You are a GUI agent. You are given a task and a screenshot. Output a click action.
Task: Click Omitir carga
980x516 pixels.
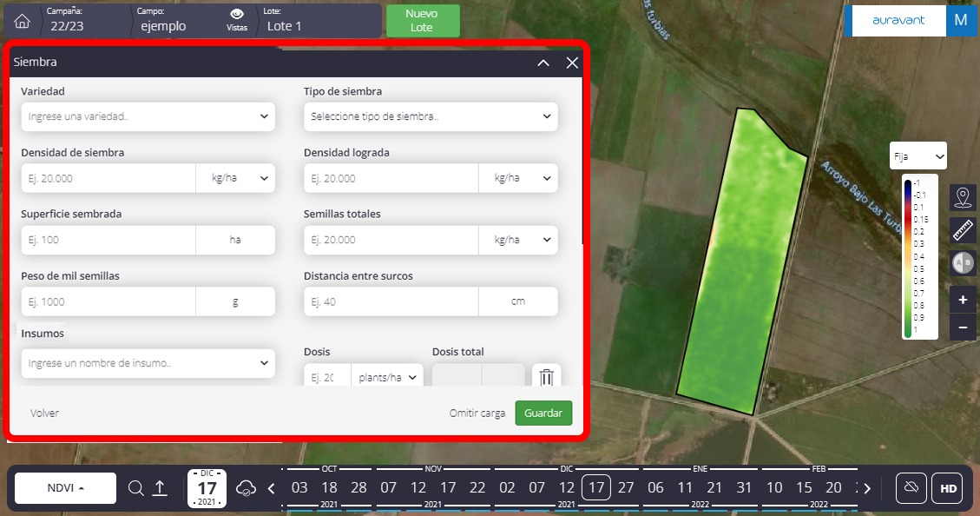click(x=477, y=413)
